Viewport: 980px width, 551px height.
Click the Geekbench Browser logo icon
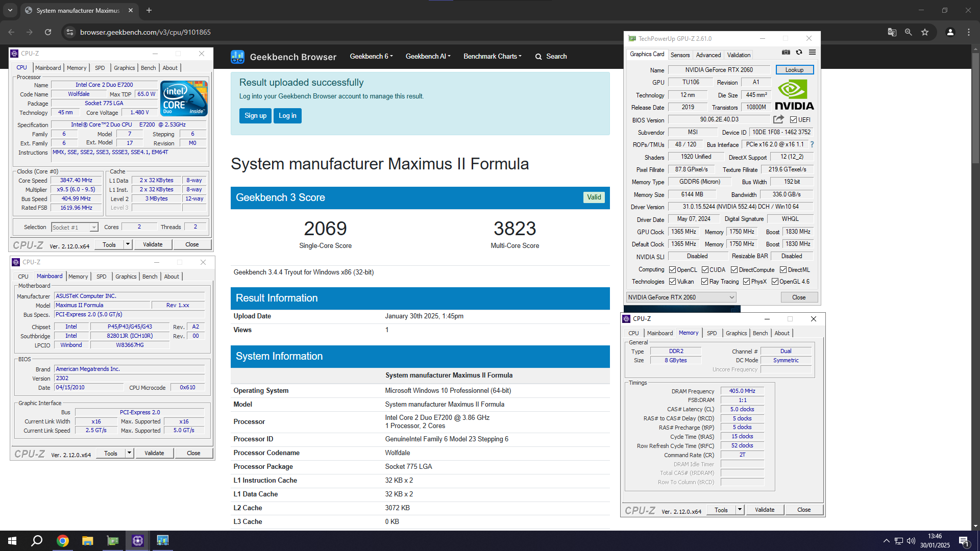click(x=237, y=57)
